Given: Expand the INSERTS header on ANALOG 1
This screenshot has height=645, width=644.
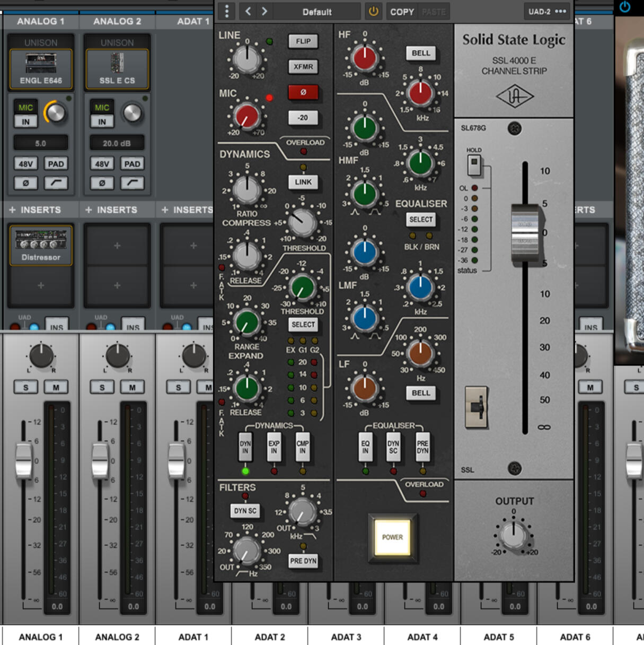Looking at the screenshot, I should 35,210.
